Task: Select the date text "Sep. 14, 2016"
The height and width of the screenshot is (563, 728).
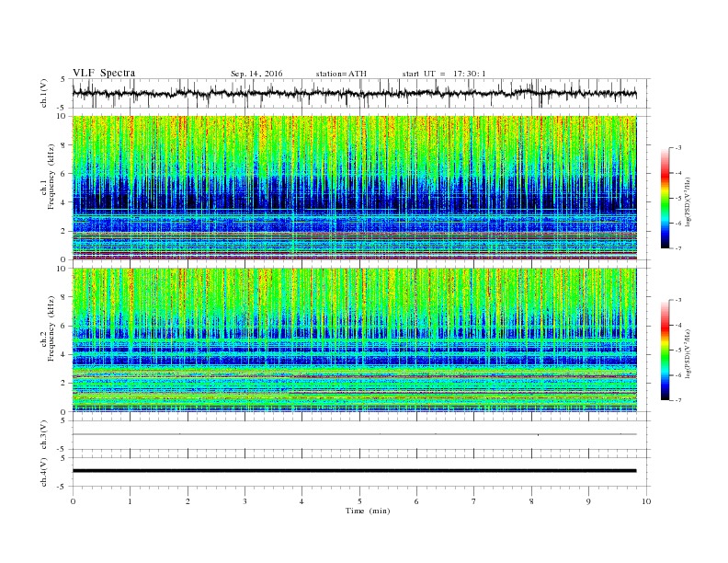Action: pos(256,74)
